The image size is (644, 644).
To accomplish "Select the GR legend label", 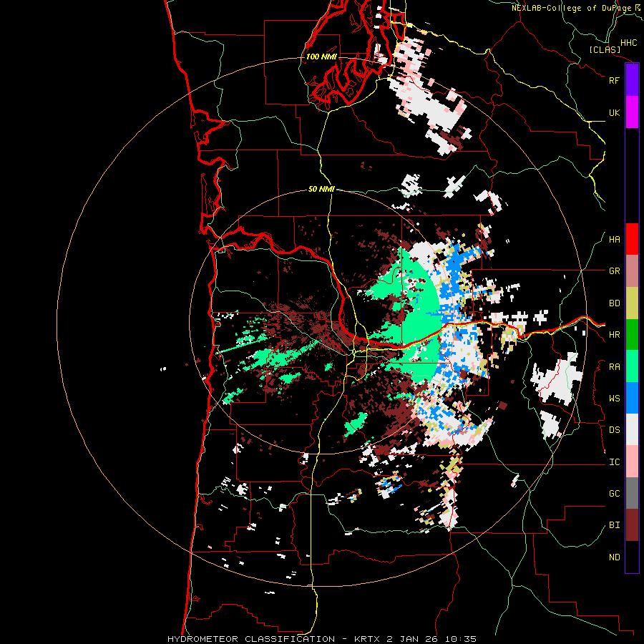I will click(614, 271).
